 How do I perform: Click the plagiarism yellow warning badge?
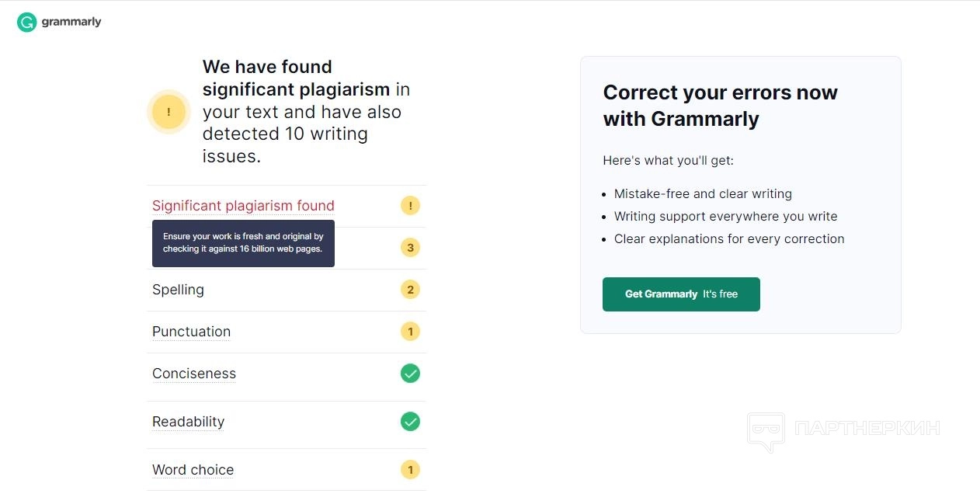tap(410, 206)
